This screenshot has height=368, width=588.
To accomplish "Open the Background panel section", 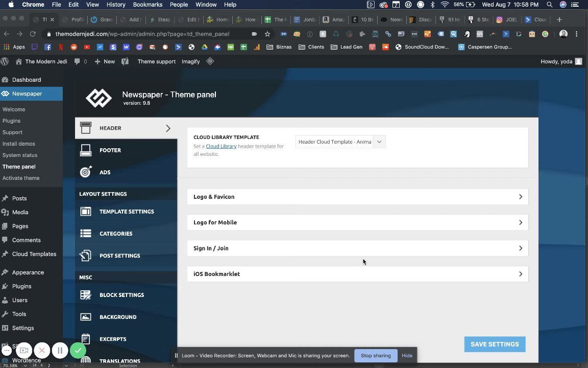I will click(x=126, y=317).
